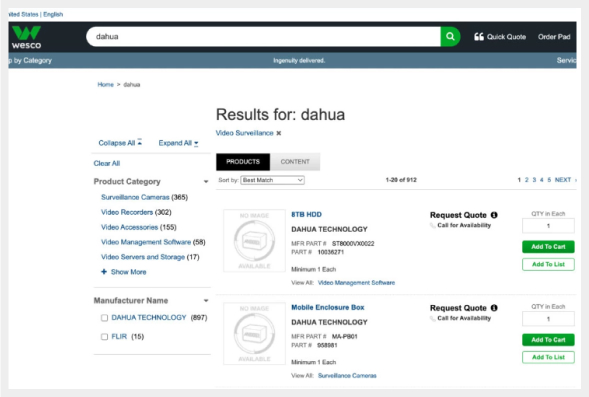This screenshot has width=589, height=397.
Task: Filter by Surveillance Cameras category
Action: click(x=135, y=197)
